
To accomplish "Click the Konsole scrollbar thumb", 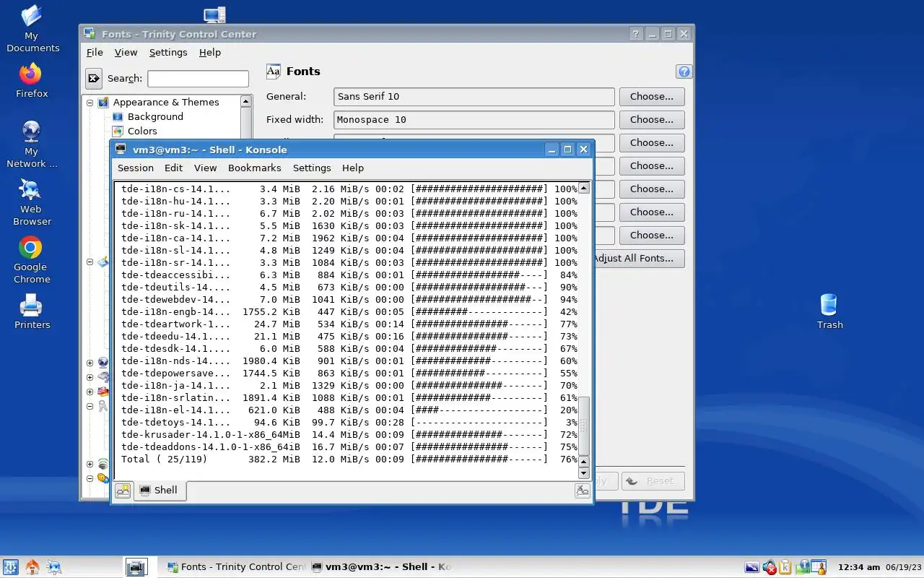I will 584,426.
